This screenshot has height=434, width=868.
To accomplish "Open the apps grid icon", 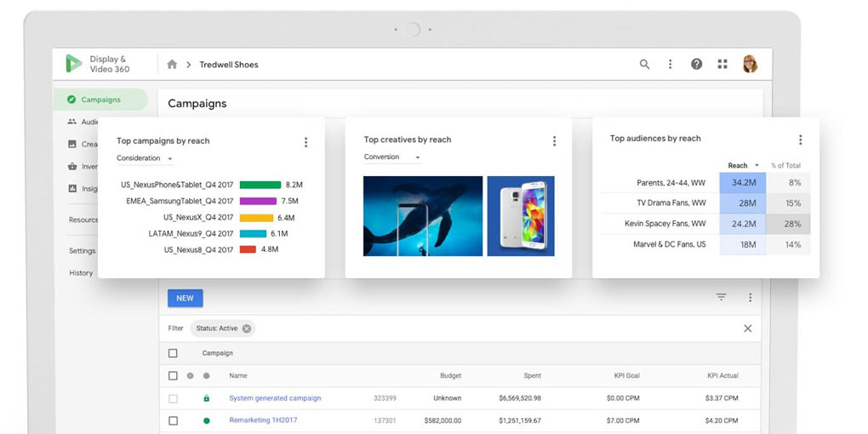I will coord(722,65).
